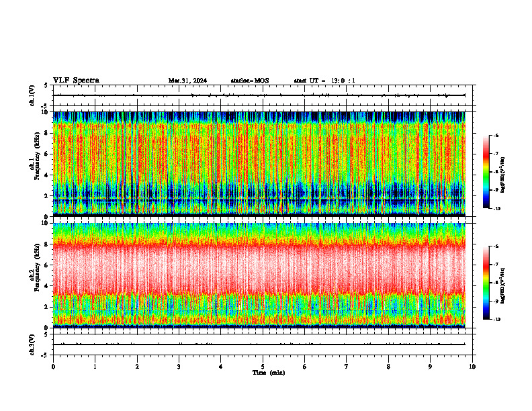Click the time axis tick label "9"

430,367
